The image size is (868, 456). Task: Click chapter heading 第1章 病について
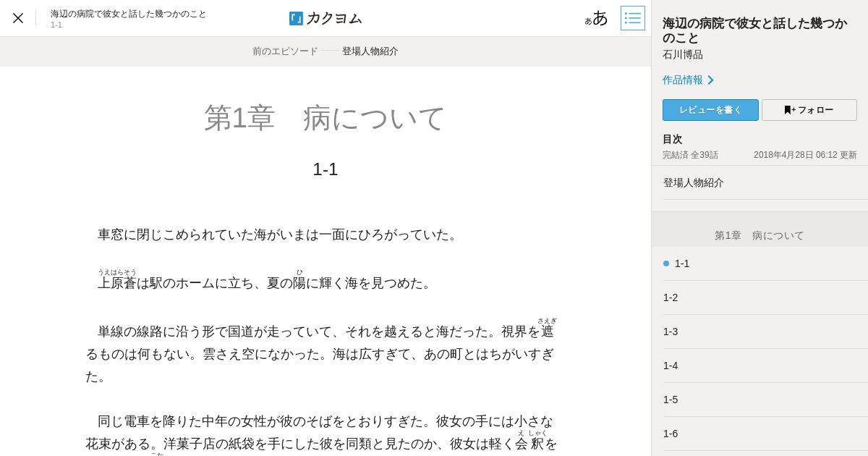[325, 118]
